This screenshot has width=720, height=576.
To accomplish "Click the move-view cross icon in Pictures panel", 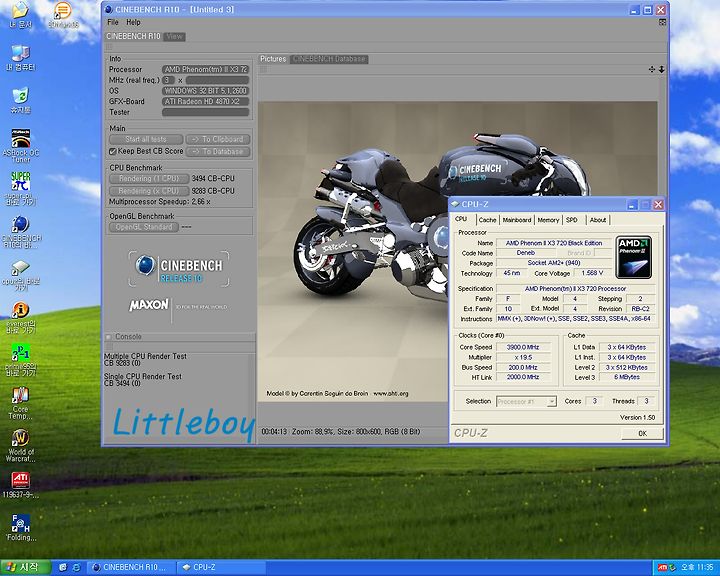I will (652, 69).
